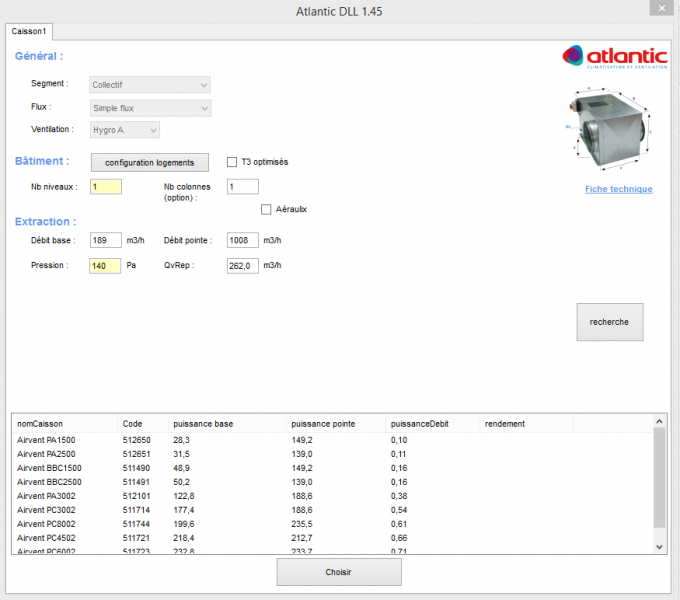Enable the T3 optimisés checkbox
The width and height of the screenshot is (680, 600).
[232, 162]
